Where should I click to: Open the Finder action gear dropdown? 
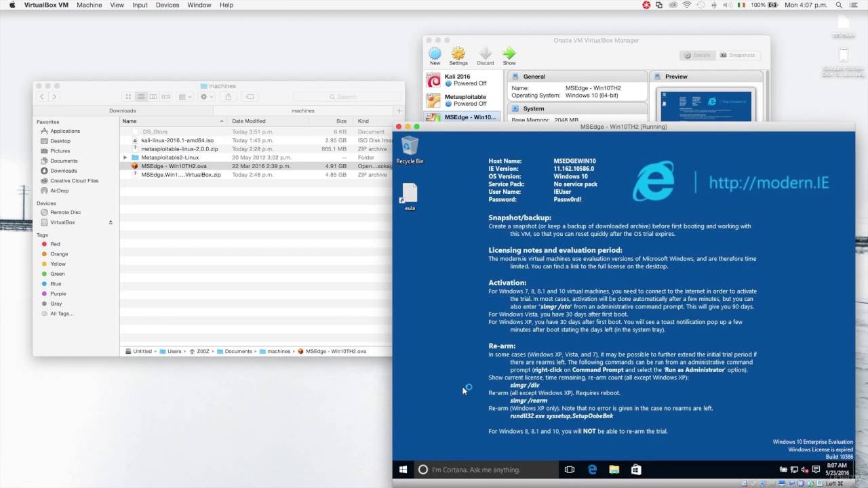[x=206, y=97]
